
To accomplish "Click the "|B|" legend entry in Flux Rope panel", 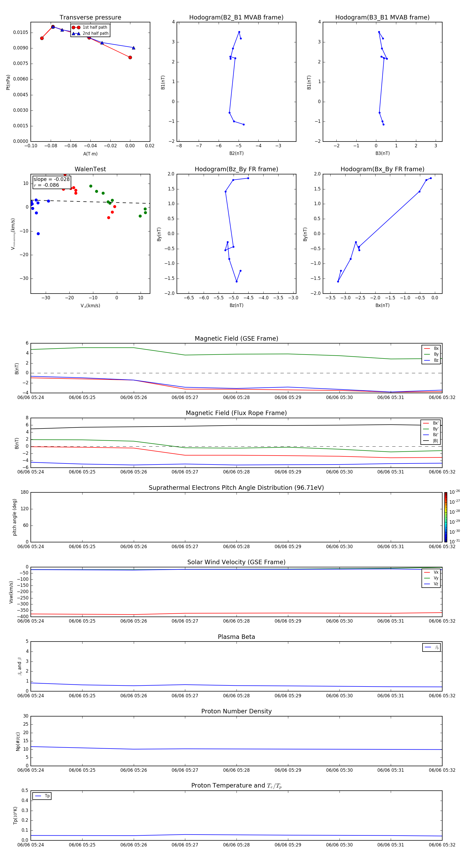I will click(x=431, y=441).
